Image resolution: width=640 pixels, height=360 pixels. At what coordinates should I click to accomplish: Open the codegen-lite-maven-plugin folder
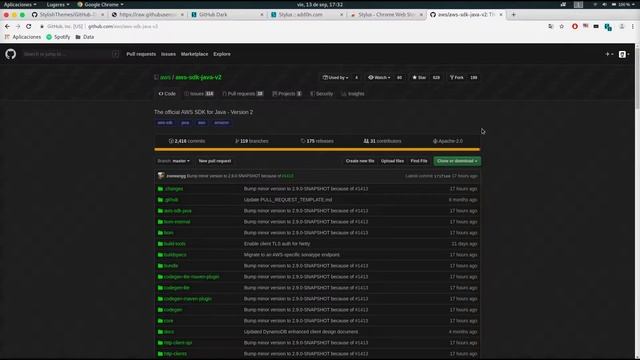[191, 277]
